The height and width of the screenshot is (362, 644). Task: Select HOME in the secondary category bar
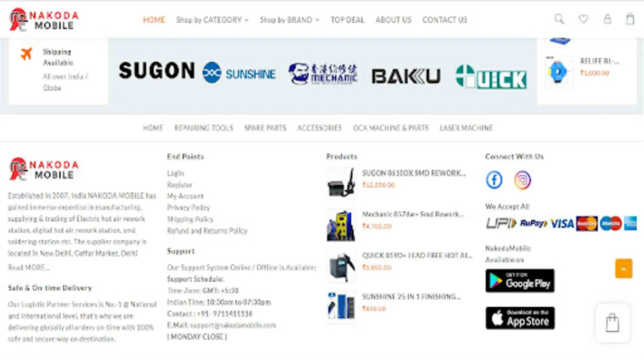[x=153, y=128]
